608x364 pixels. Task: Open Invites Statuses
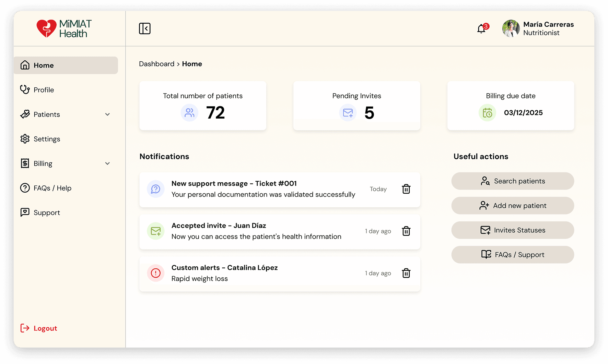[512, 230]
